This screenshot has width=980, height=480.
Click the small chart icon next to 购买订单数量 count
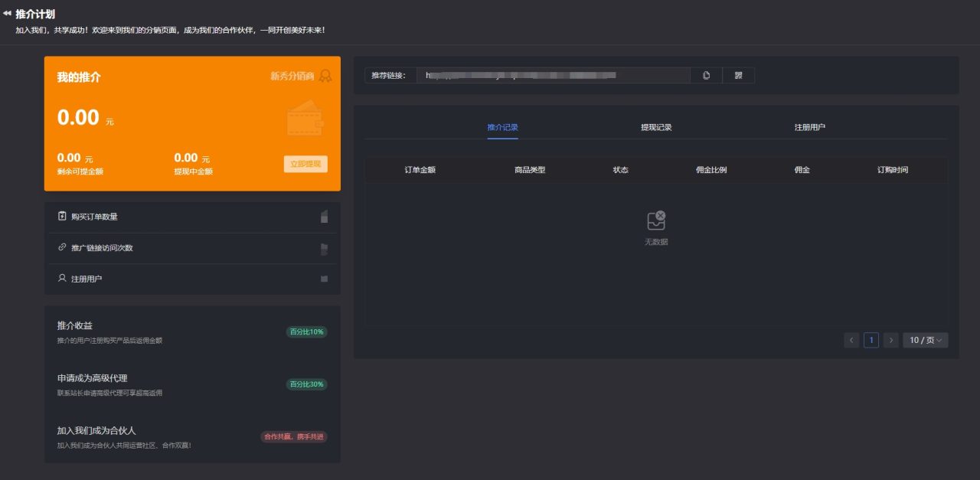[x=325, y=216]
